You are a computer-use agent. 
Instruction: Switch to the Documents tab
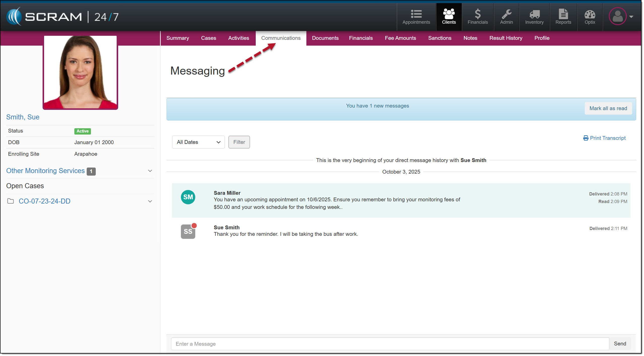tap(325, 38)
